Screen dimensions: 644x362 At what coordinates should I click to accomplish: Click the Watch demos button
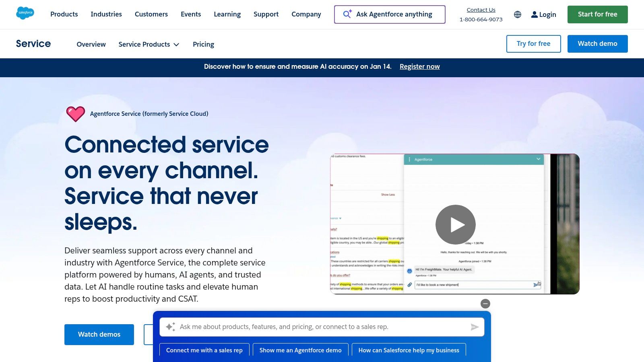pos(99,334)
